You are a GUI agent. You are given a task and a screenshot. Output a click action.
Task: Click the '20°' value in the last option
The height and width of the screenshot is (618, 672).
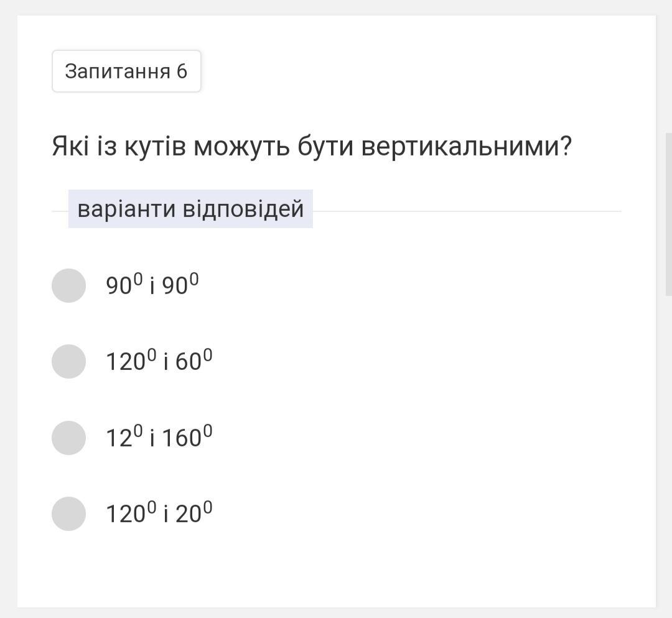coord(194,514)
